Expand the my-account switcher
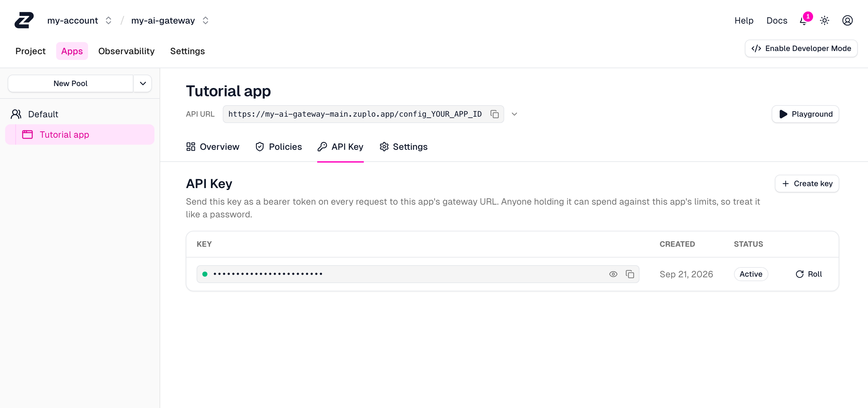Screen dimensions: 868x408 click(108, 20)
